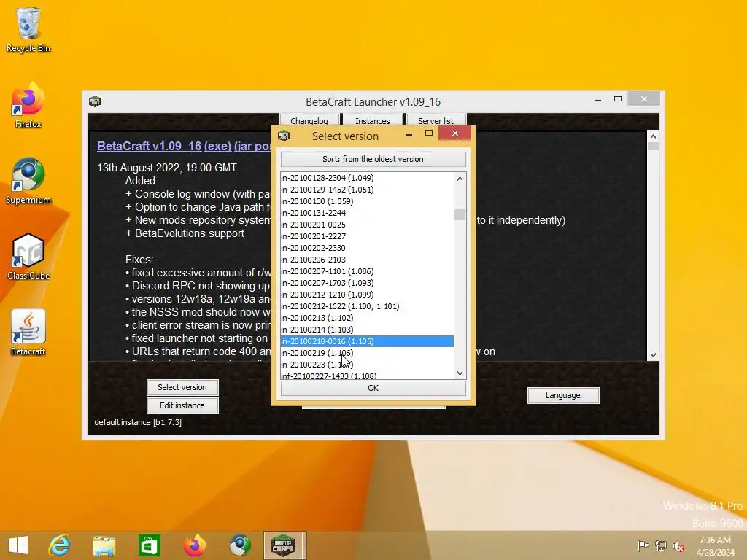Open the Betacraft desktop shortcut
This screenshot has height=560, width=747.
coord(28,332)
